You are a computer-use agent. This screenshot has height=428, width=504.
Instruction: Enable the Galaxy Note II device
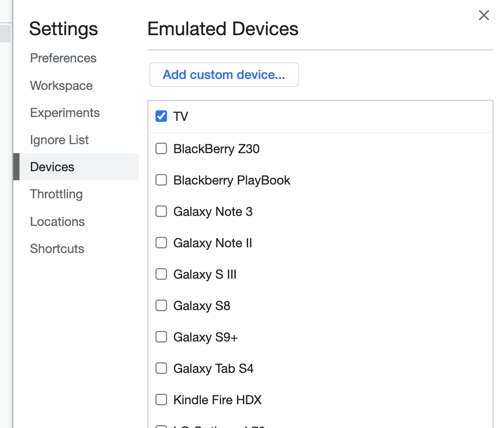pyautogui.click(x=162, y=243)
